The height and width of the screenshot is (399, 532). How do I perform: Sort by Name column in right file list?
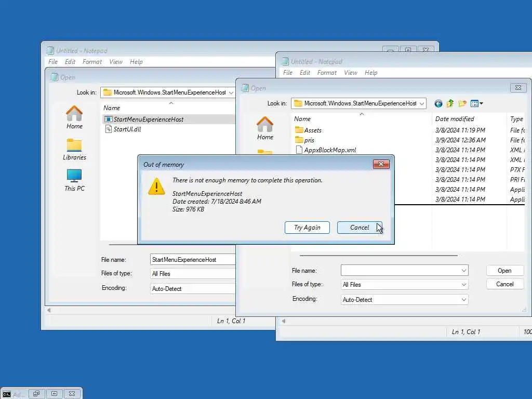(362, 119)
